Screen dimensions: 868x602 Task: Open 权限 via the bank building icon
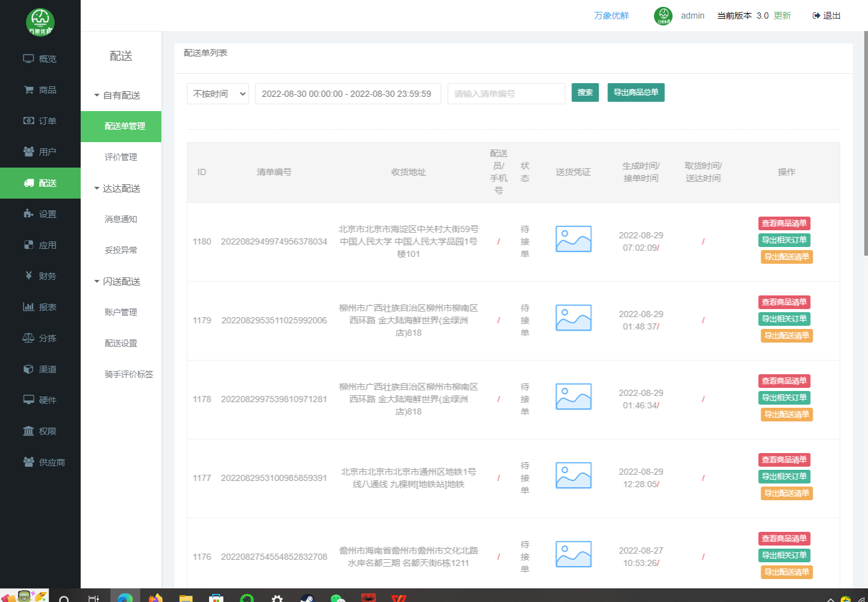click(x=29, y=431)
